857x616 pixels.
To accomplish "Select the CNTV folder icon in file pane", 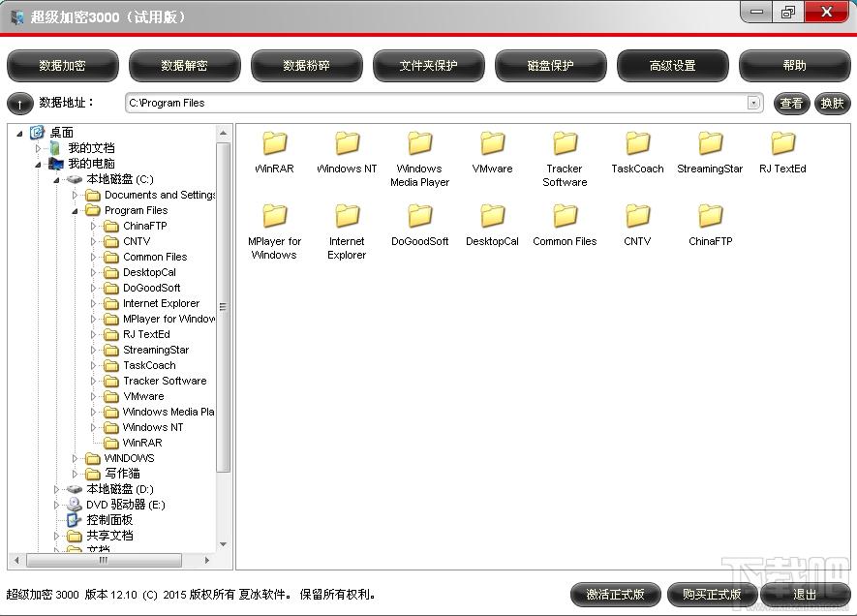I will pos(638,216).
